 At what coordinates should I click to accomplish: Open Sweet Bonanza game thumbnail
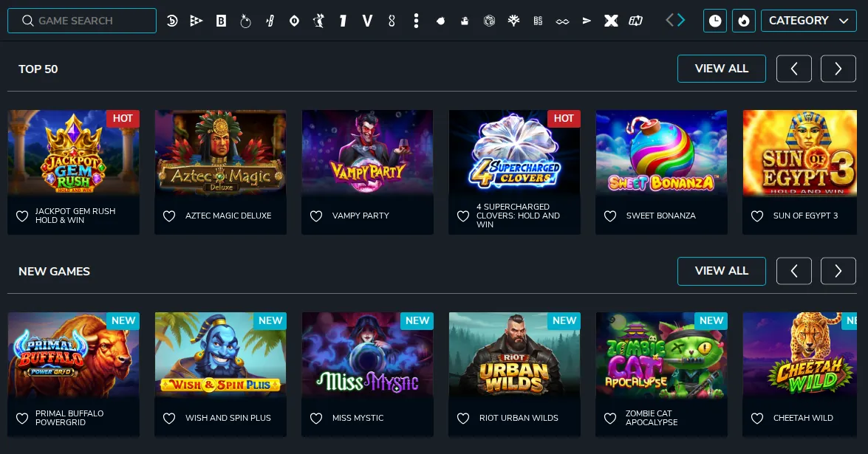661,153
